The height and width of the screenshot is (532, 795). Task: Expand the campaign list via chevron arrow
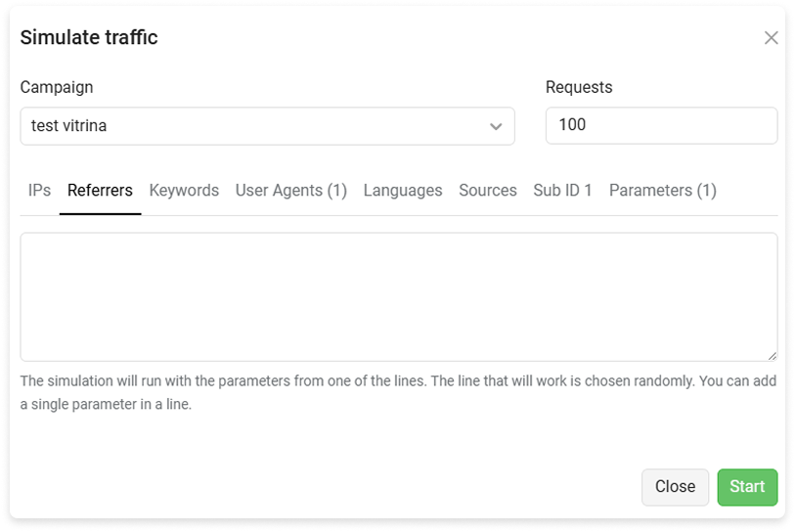[x=496, y=126]
